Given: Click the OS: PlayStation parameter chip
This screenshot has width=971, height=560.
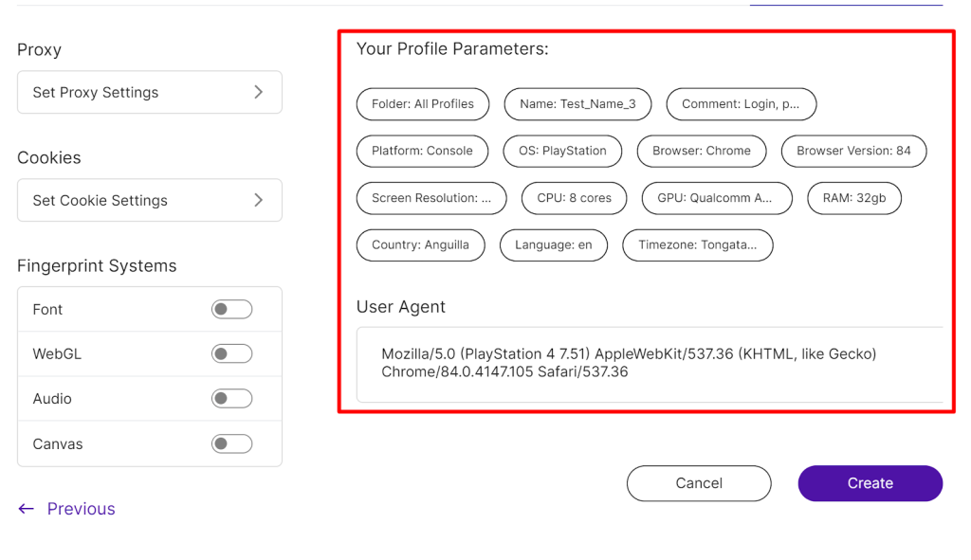Looking at the screenshot, I should 562,151.
